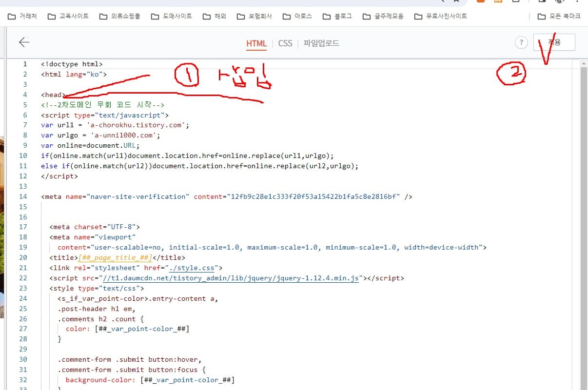Open the 아로스 bookmark folder
This screenshot has height=390, width=588.
coord(297,16)
